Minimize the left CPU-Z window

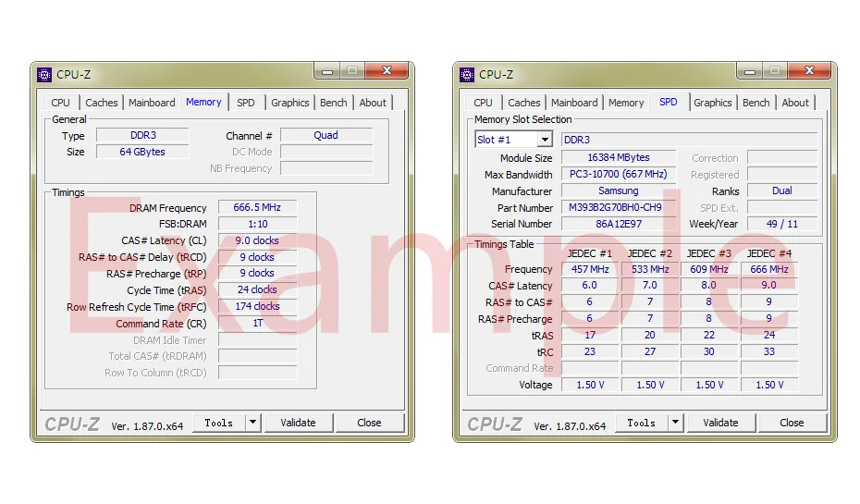point(326,71)
